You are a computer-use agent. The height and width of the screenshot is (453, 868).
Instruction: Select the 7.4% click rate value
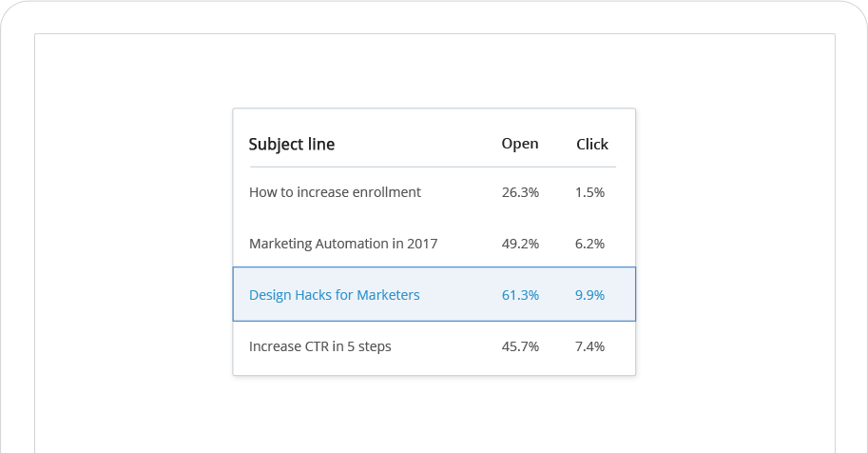pyautogui.click(x=589, y=346)
